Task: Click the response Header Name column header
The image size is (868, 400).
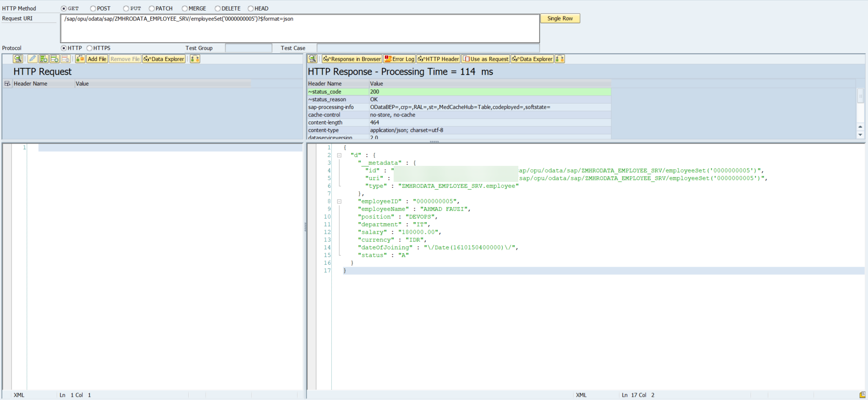Action: (x=338, y=83)
